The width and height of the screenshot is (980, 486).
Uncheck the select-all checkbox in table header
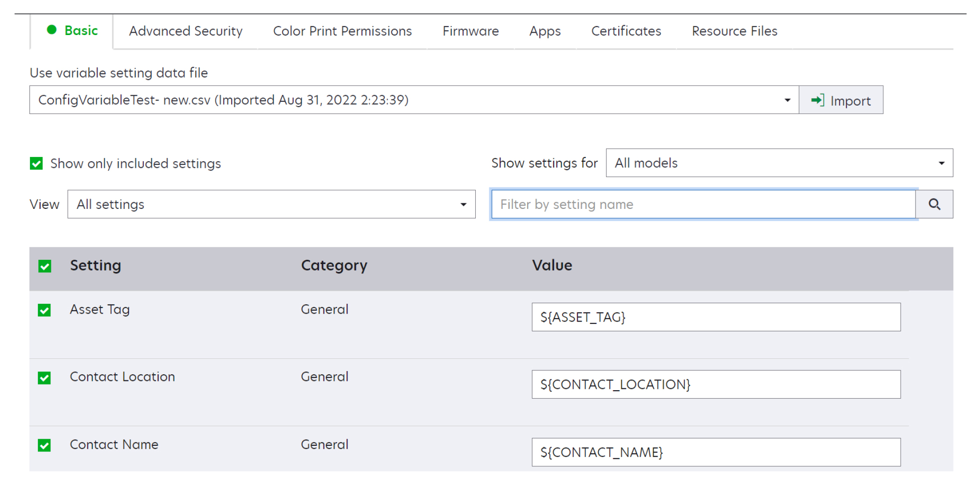45,265
